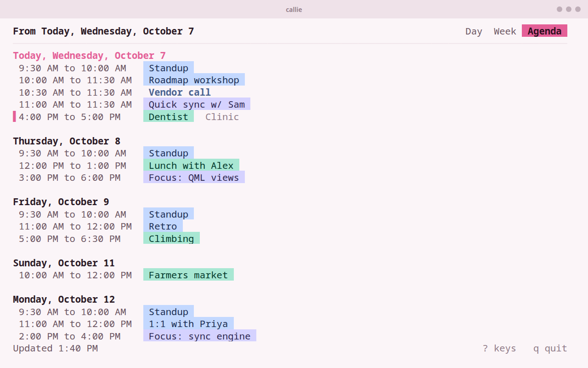Click the 'q quit' button
This screenshot has height=368, width=588.
pyautogui.click(x=550, y=348)
